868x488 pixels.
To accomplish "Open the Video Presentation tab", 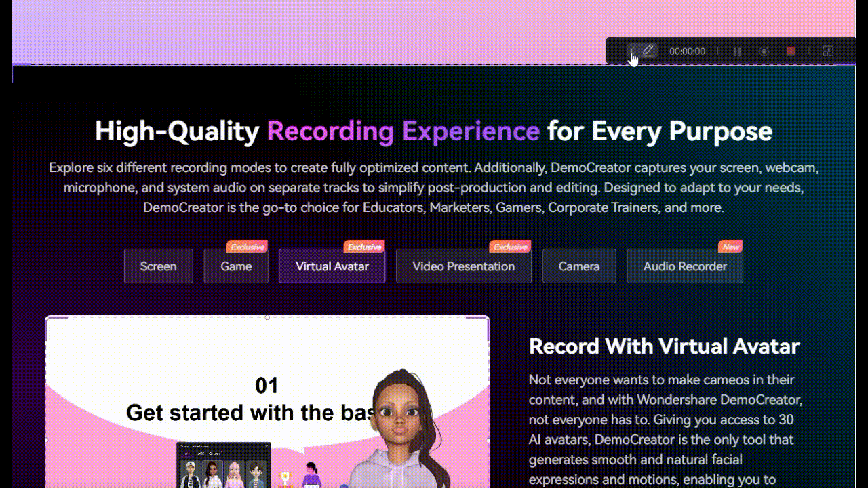I will [x=464, y=266].
